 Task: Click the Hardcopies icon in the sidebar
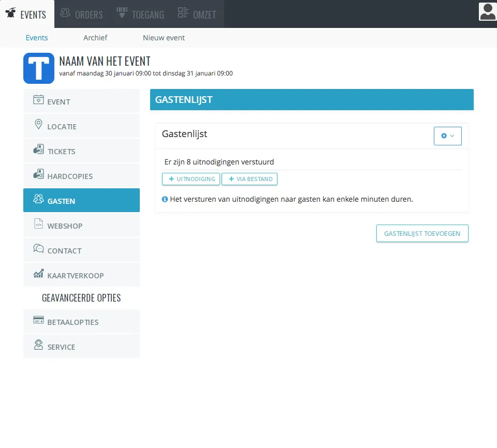point(39,174)
